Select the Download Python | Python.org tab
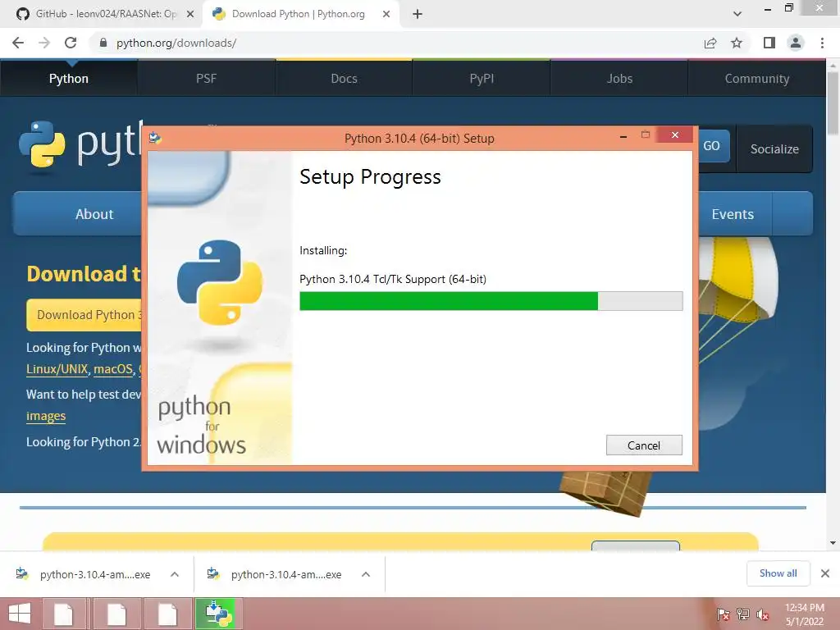Screen dimensions: 840x630 coord(298,14)
